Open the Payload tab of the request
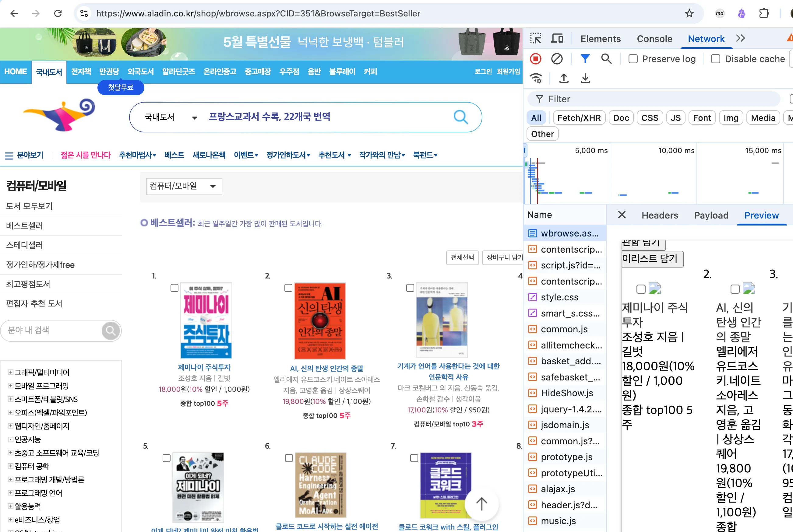This screenshot has height=532, width=793. click(x=711, y=215)
